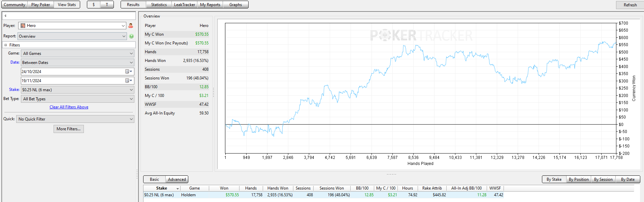Open the Date dropdown Between Dates
The image size is (644, 202).
click(77, 62)
